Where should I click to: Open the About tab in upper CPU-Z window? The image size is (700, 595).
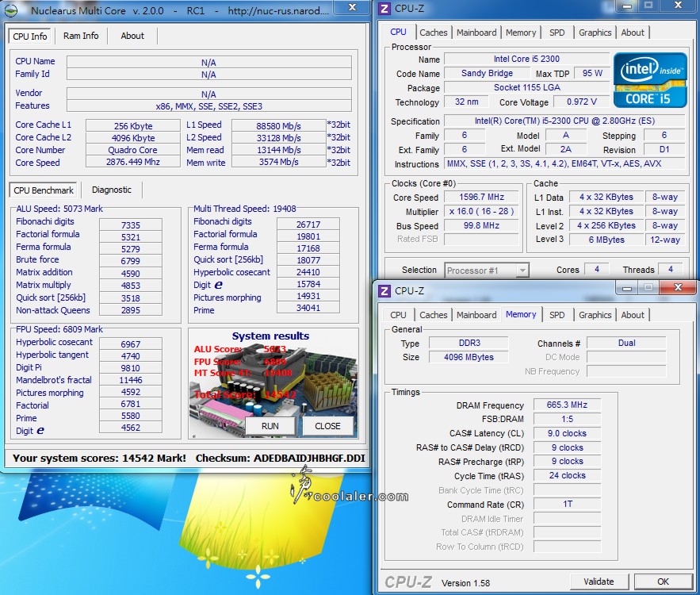633,33
